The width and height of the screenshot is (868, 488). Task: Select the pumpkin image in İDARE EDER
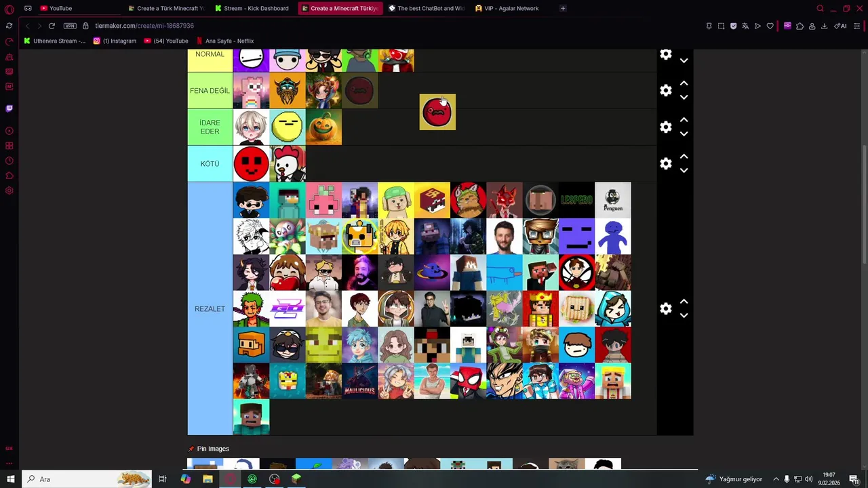323,127
